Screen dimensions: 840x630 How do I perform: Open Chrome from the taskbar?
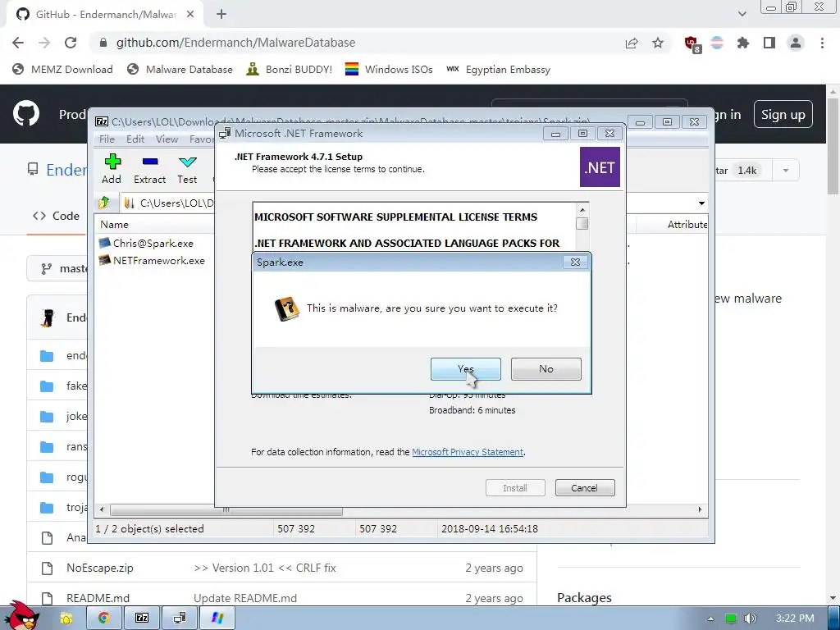(x=103, y=618)
